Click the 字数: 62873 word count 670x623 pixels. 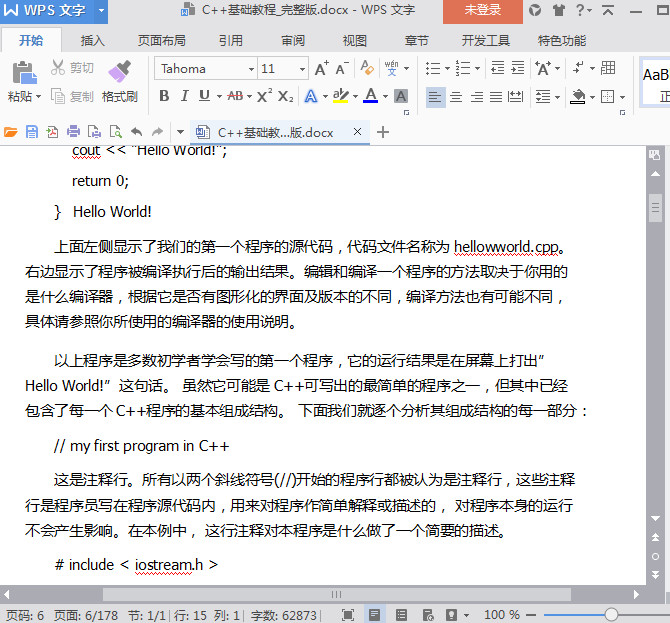coord(284,615)
